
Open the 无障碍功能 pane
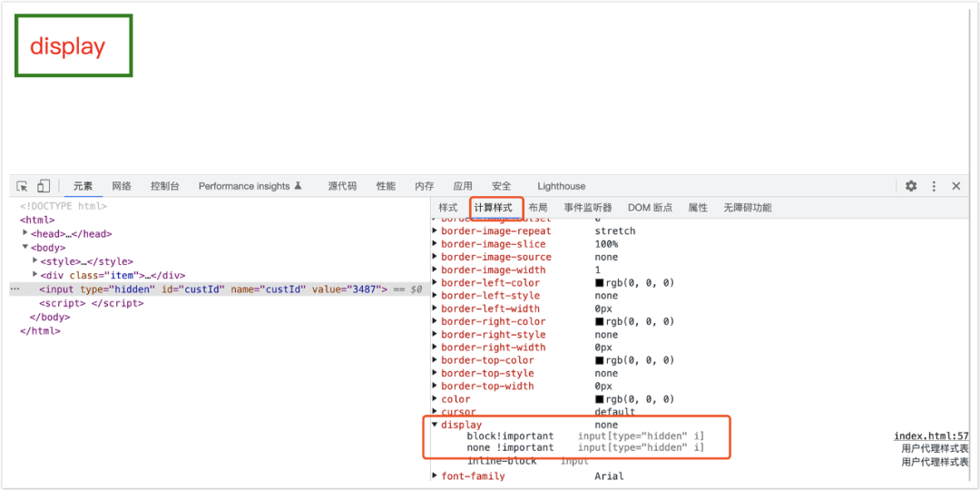pyautogui.click(x=748, y=208)
